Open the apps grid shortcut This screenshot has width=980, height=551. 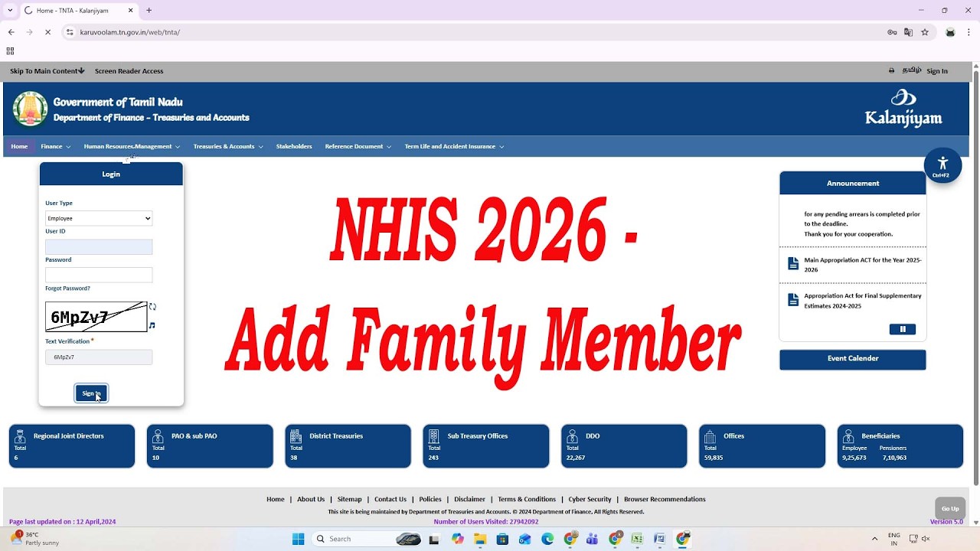(x=10, y=51)
